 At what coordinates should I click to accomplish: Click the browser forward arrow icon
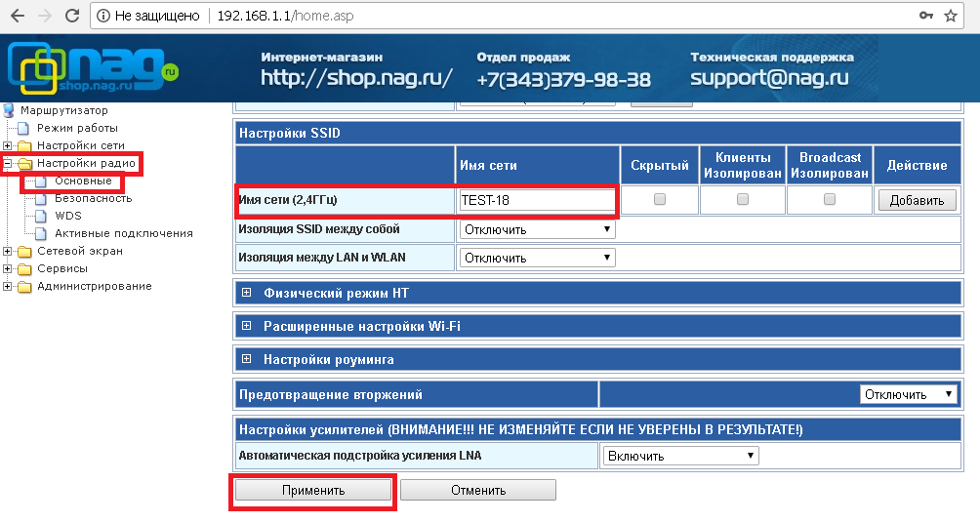point(42,17)
